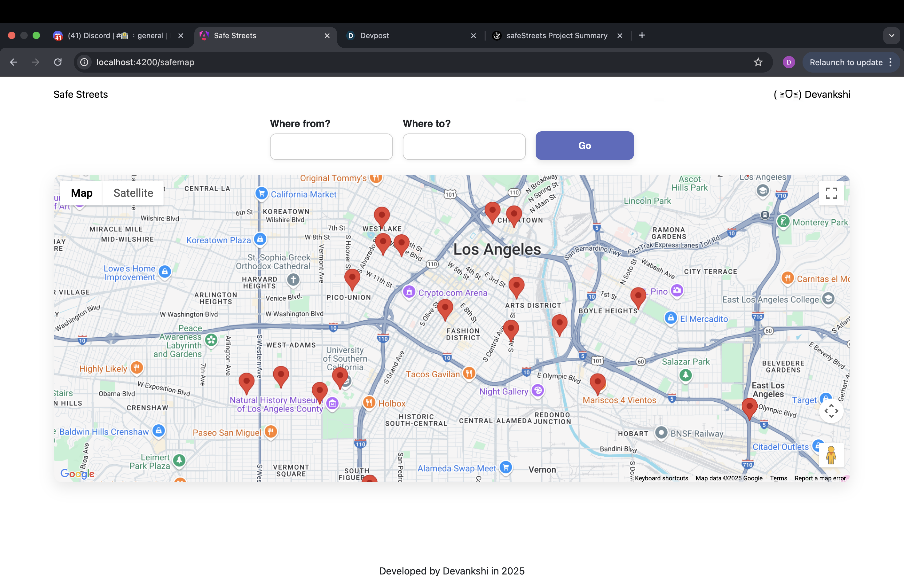
Task: Open Chrome three-dot menu
Action: [x=891, y=62]
